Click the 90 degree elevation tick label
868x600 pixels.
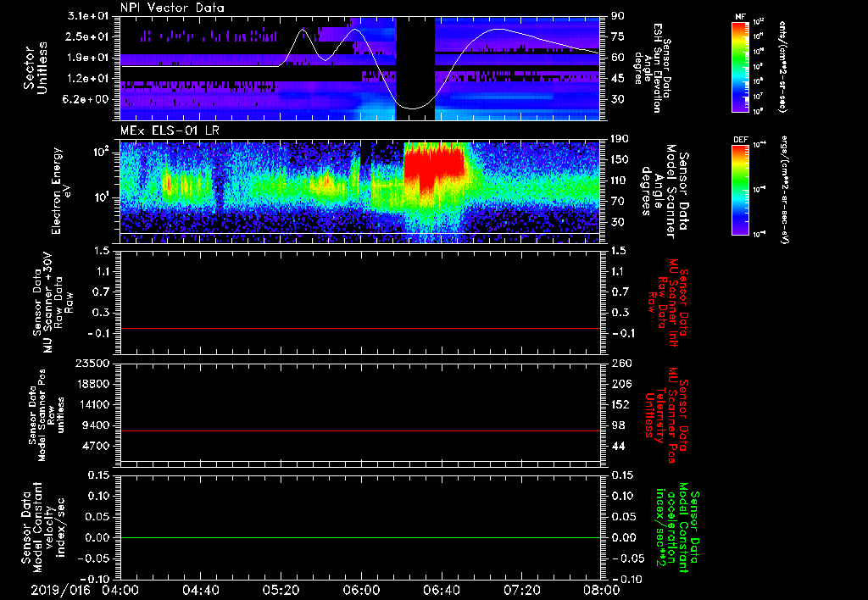[617, 16]
